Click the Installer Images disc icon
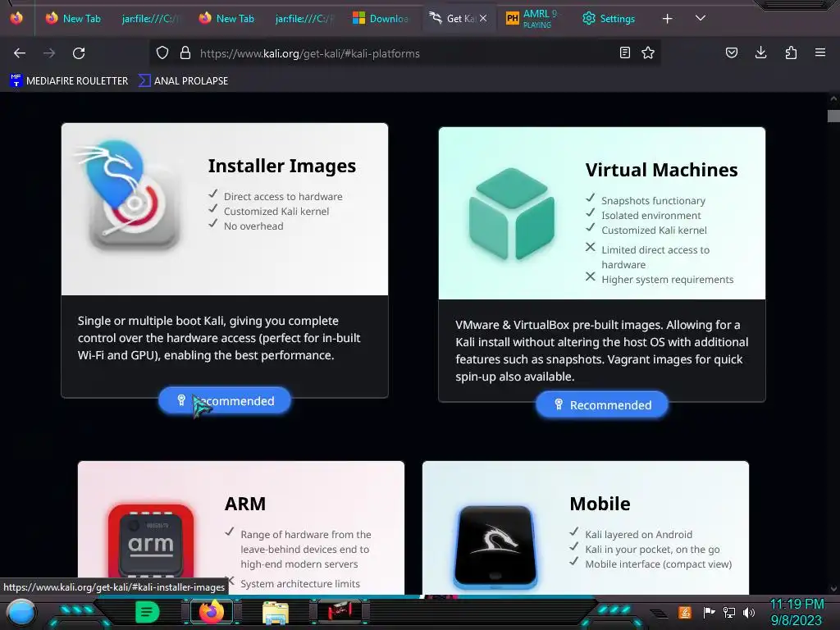840x630 pixels. [x=130, y=196]
